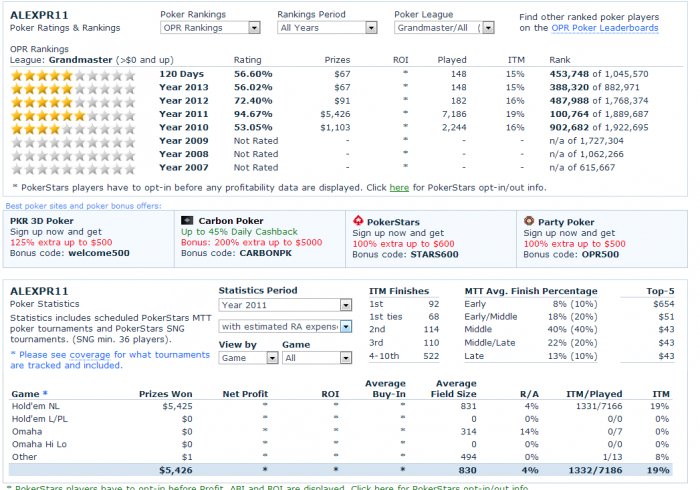This screenshot has height=490, width=700.
Task: Click the Prizes Won column header
Action: [x=166, y=394]
